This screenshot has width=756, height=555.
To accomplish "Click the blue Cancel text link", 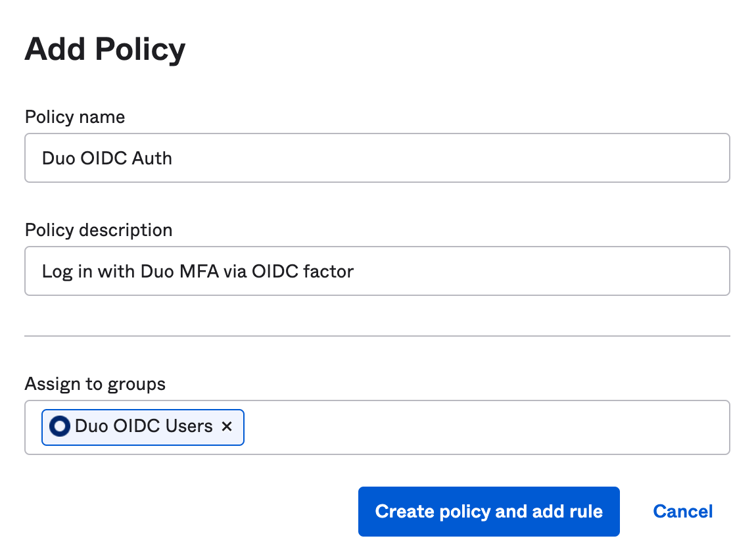I will tap(682, 511).
